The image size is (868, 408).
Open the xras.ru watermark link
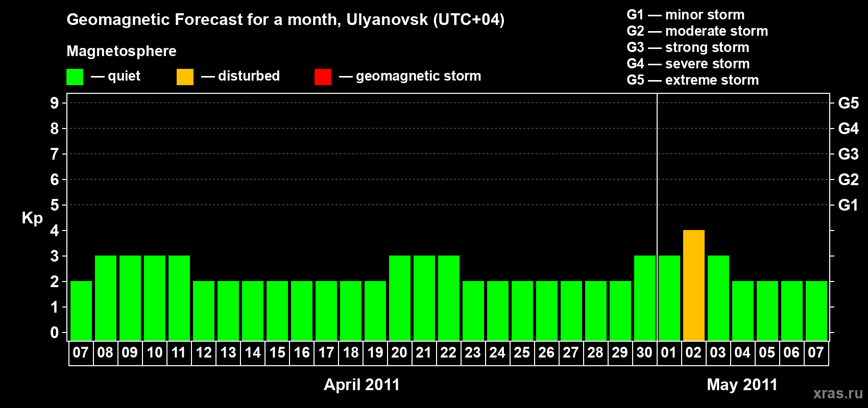[837, 393]
